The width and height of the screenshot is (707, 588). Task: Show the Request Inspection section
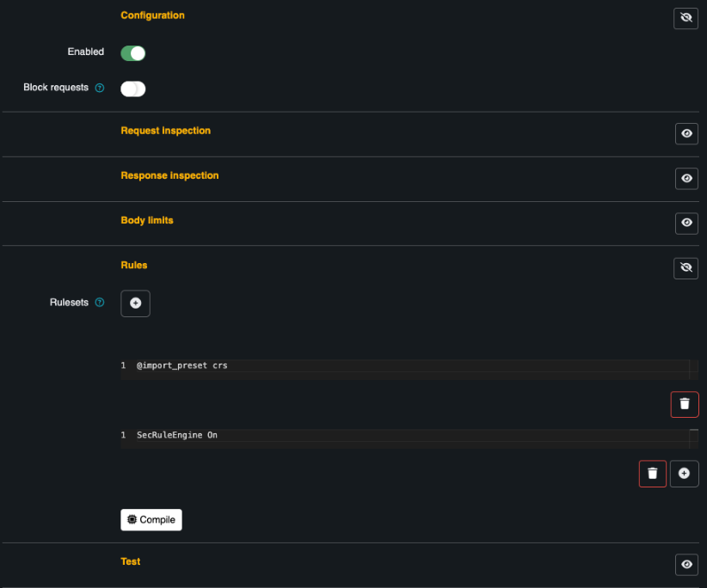[x=686, y=133]
